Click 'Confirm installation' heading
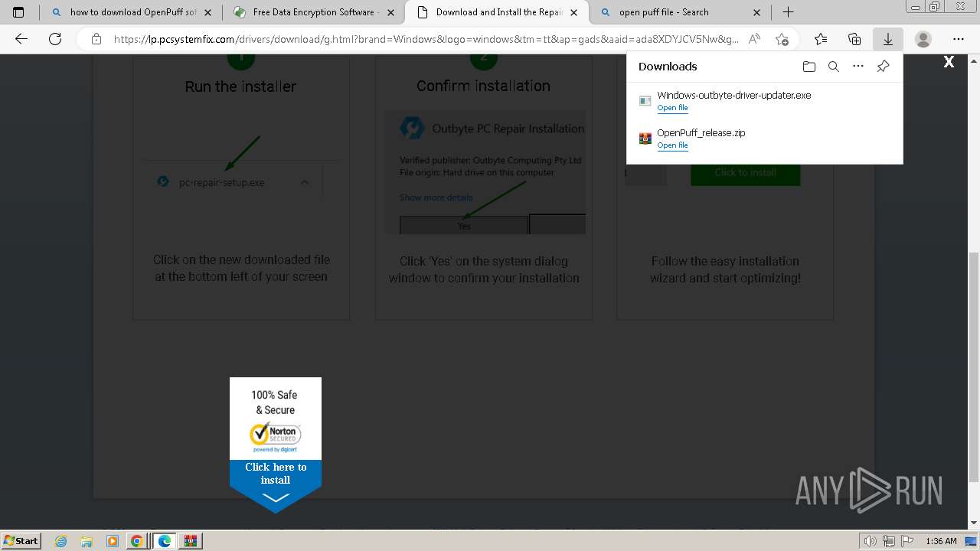 click(483, 86)
